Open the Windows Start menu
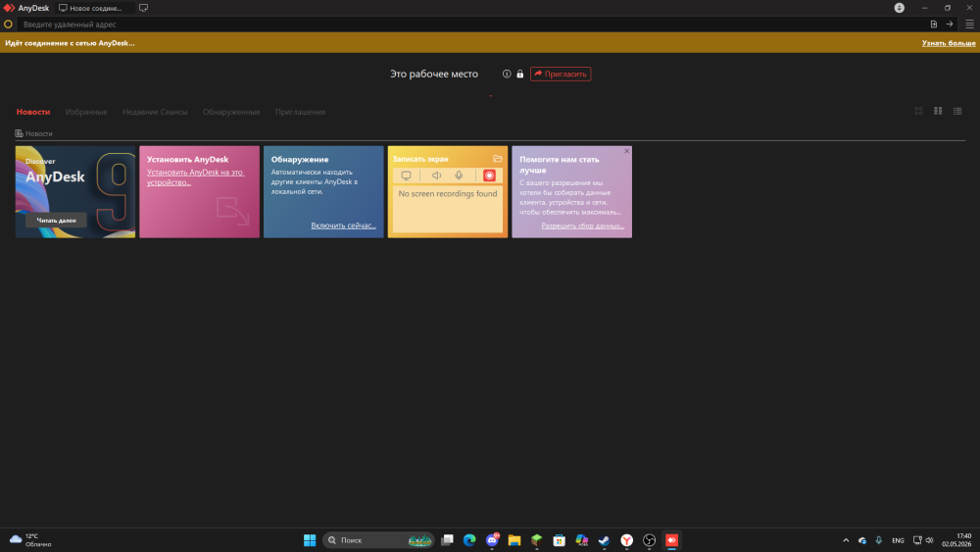Viewport: 980px width, 552px height. click(x=310, y=540)
